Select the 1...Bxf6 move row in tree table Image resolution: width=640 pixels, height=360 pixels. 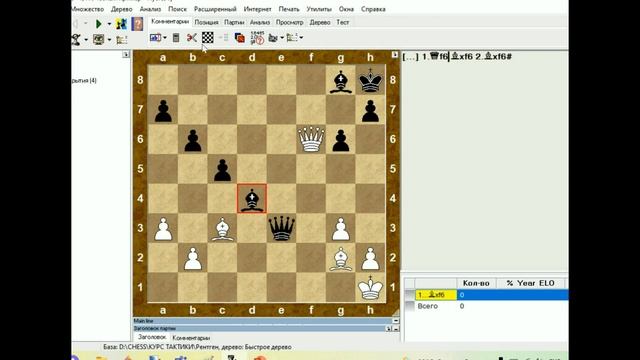[486, 295]
